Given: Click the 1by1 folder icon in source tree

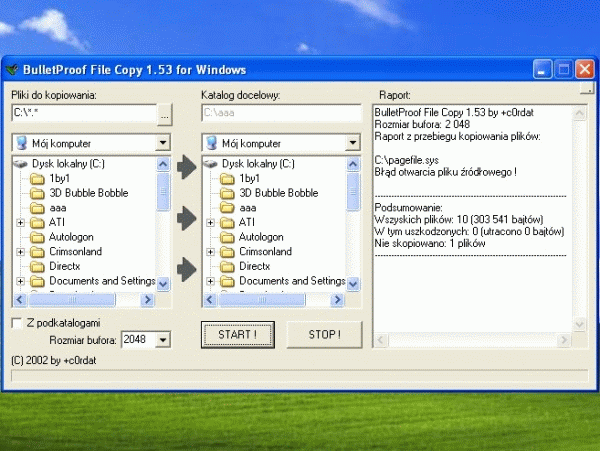Looking at the screenshot, I should point(37,179).
